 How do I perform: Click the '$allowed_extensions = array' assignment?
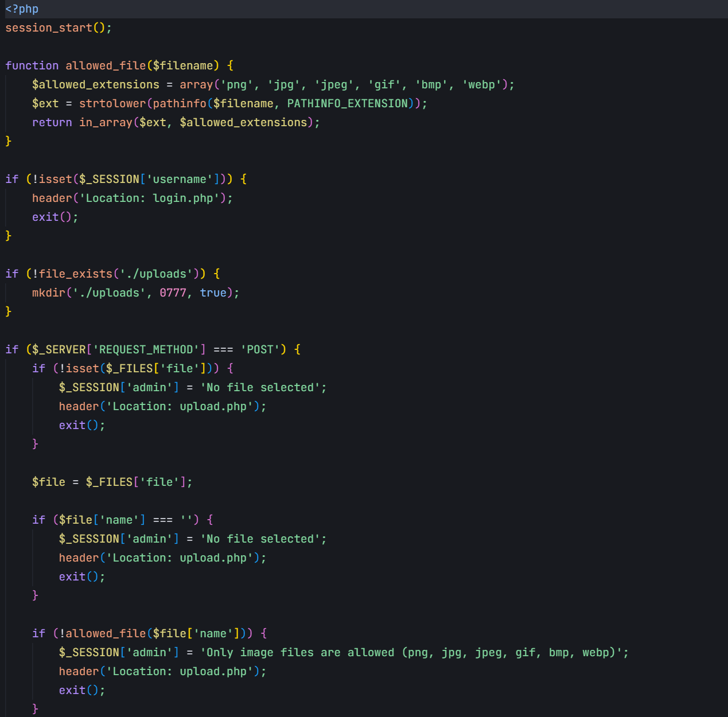coord(122,84)
